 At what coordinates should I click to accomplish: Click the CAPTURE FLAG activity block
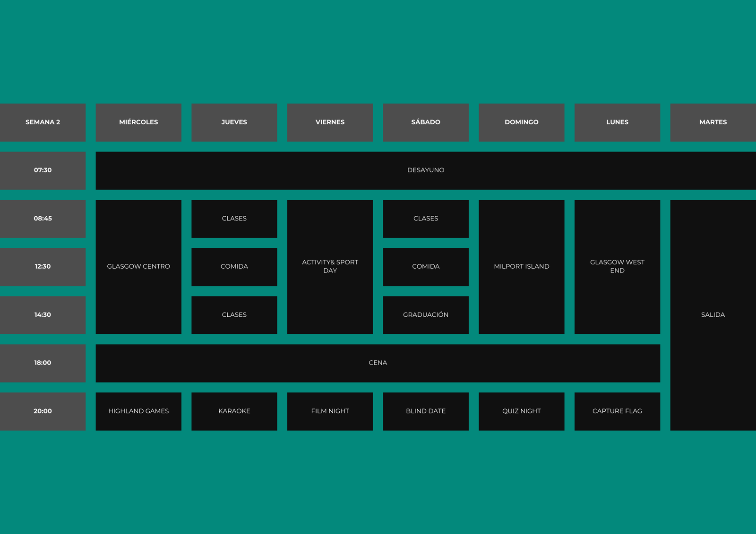coord(617,411)
